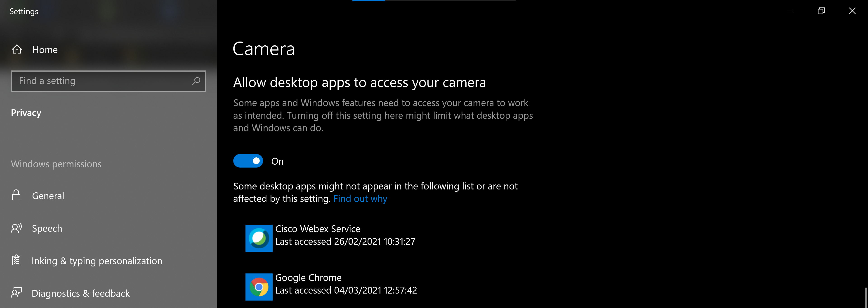Click the Home icon in the sidebar

tap(17, 49)
